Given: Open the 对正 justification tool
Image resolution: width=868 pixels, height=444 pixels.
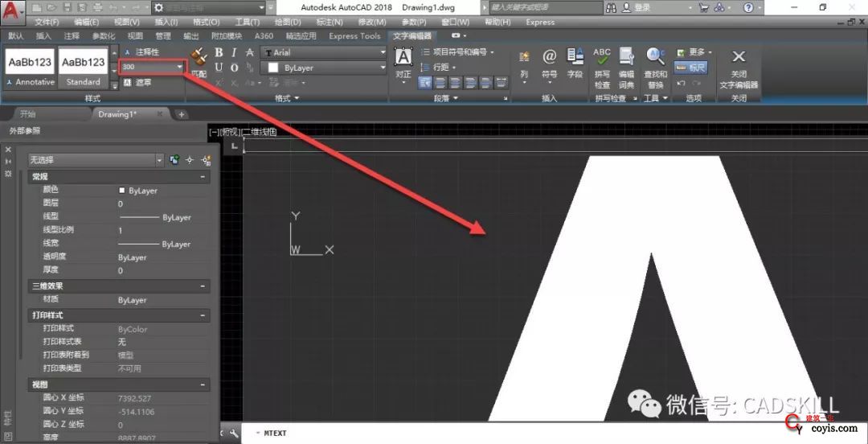Looking at the screenshot, I should [403, 64].
